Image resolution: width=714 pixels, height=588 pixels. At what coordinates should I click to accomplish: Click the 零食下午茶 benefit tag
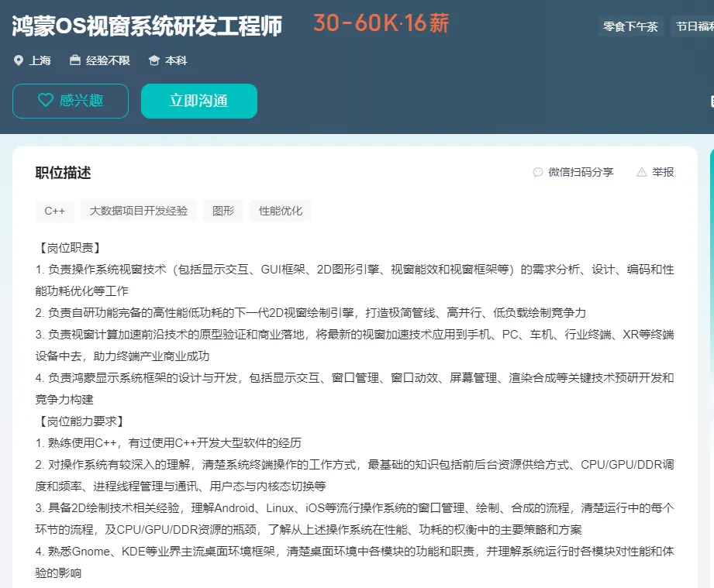coord(630,26)
